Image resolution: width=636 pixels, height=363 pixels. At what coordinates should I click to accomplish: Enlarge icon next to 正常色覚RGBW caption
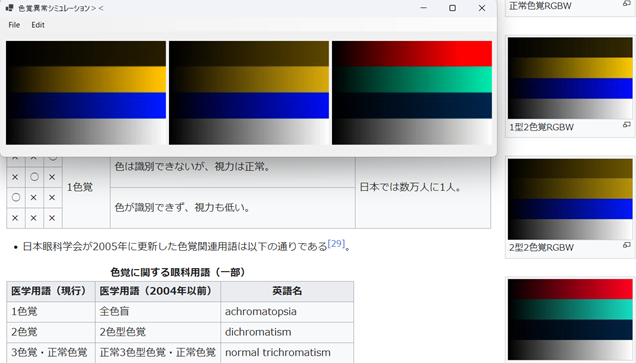[x=627, y=4]
